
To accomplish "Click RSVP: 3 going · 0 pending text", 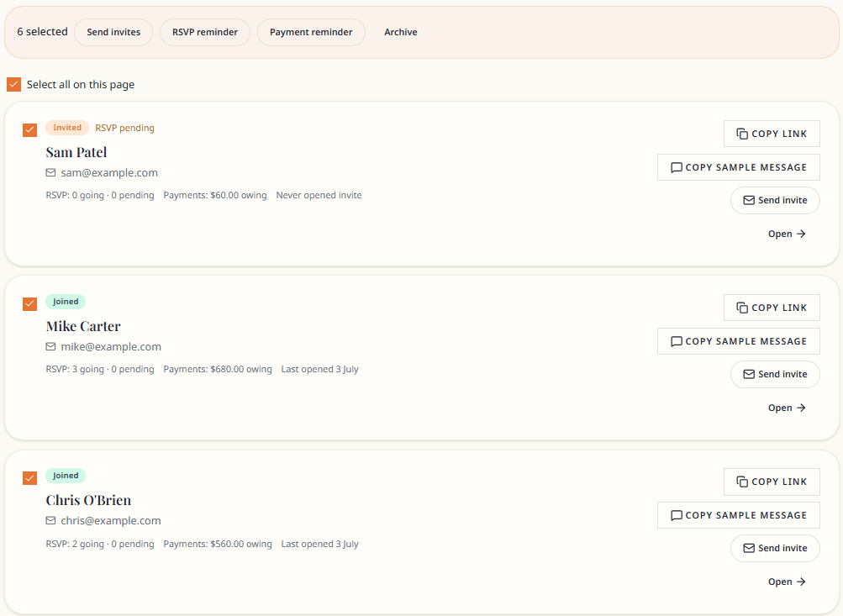I will pyautogui.click(x=100, y=369).
